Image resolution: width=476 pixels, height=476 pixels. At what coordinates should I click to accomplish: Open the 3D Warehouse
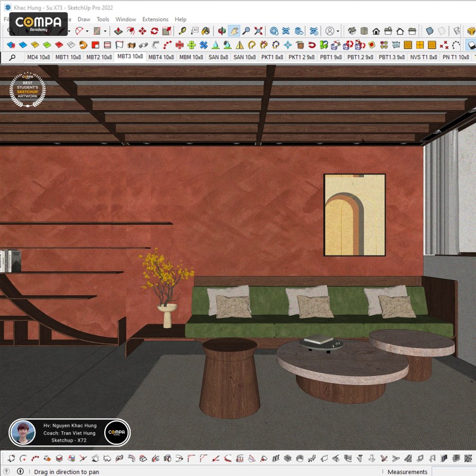pyautogui.click(x=274, y=31)
